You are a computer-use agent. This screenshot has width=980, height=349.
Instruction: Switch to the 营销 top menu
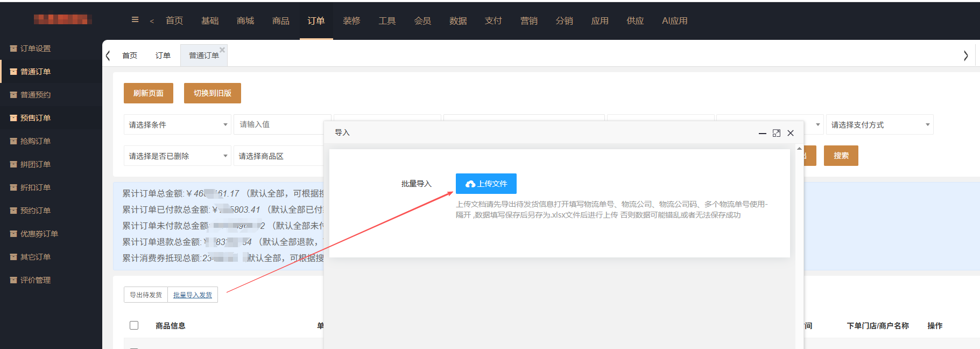click(x=528, y=20)
